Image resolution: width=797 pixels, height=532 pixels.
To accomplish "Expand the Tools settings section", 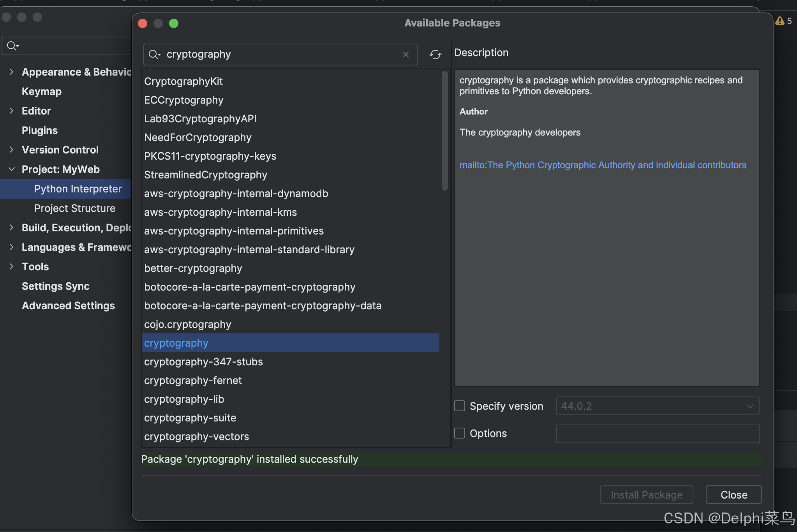I will pyautogui.click(x=12, y=267).
